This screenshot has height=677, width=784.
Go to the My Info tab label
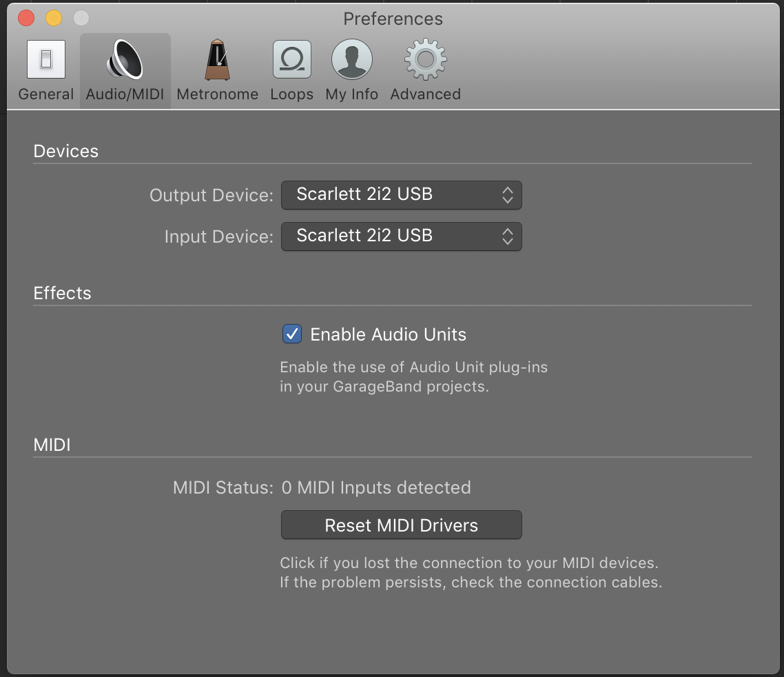[x=351, y=94]
